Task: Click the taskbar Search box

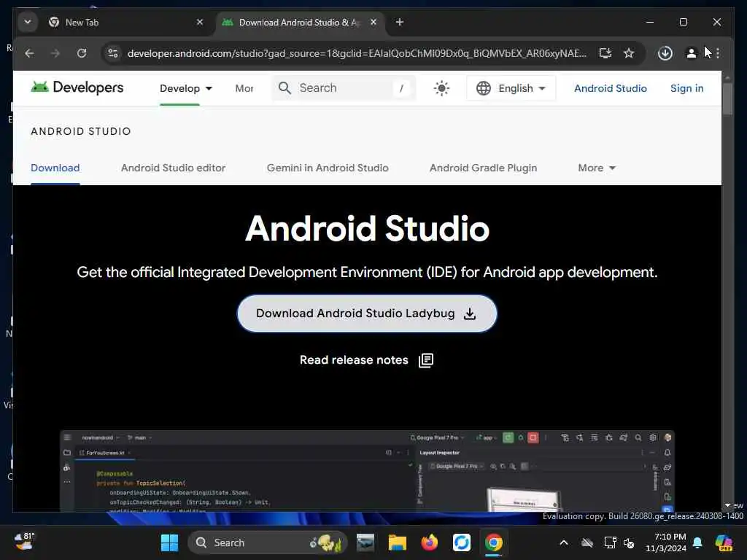Action: pos(268,542)
